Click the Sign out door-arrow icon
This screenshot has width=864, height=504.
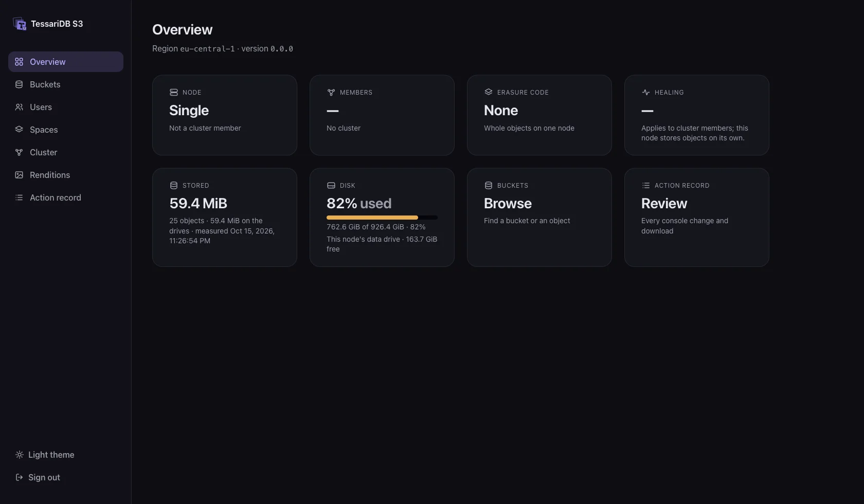click(x=20, y=477)
